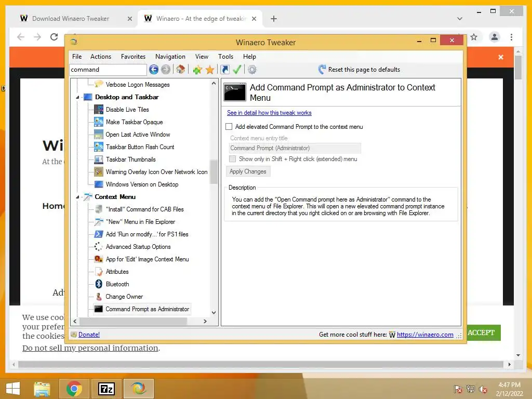
Task: Click the Taskbar Thumbnails icon
Action: coord(99,159)
